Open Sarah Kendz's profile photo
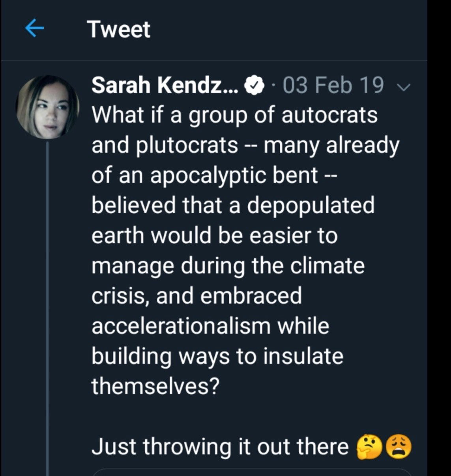Screen dimensions: 451x476 [x=47, y=107]
